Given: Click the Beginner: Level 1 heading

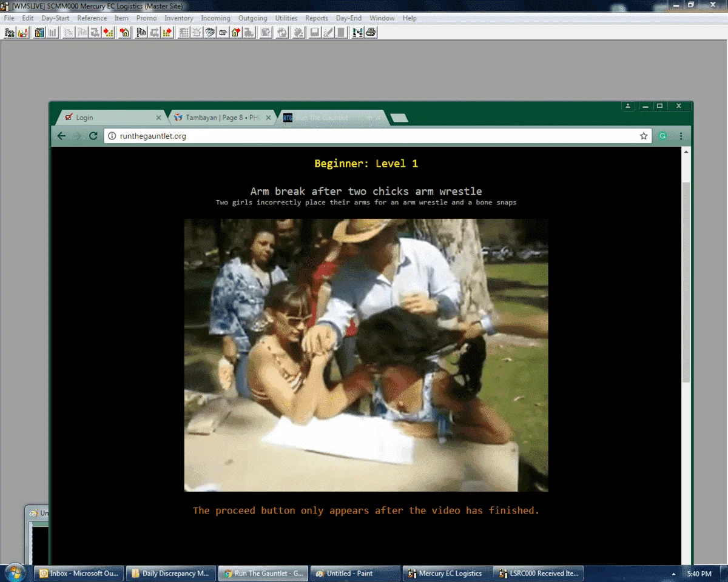Looking at the screenshot, I should [x=366, y=164].
